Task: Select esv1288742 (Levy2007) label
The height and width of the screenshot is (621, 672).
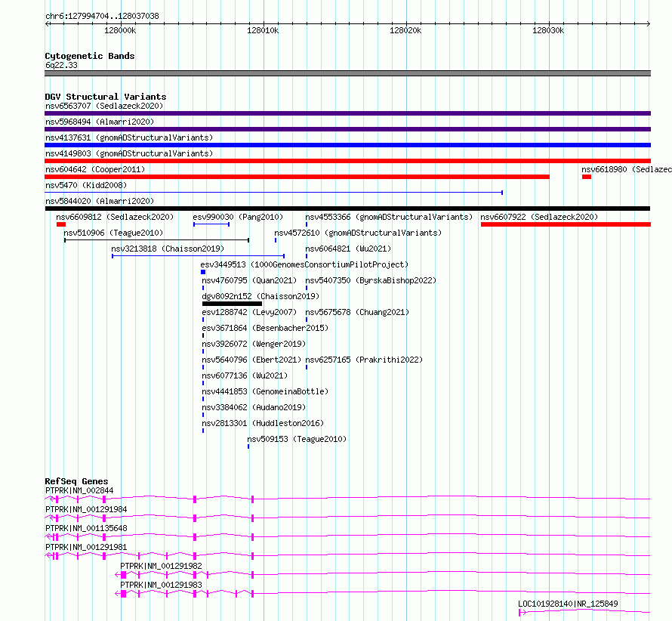Action: (249, 312)
